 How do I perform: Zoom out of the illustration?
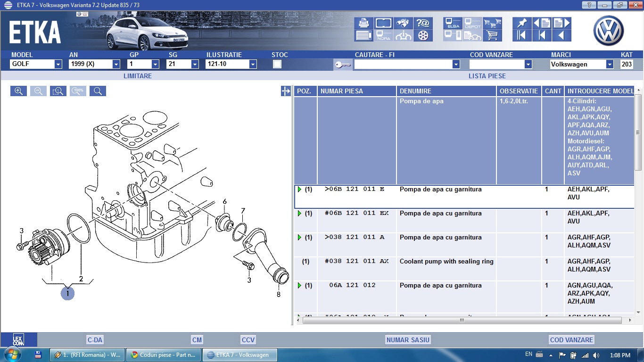point(38,91)
